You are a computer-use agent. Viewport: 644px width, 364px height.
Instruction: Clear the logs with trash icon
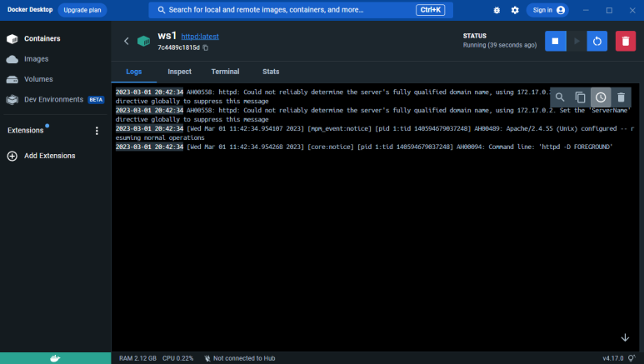tap(621, 97)
